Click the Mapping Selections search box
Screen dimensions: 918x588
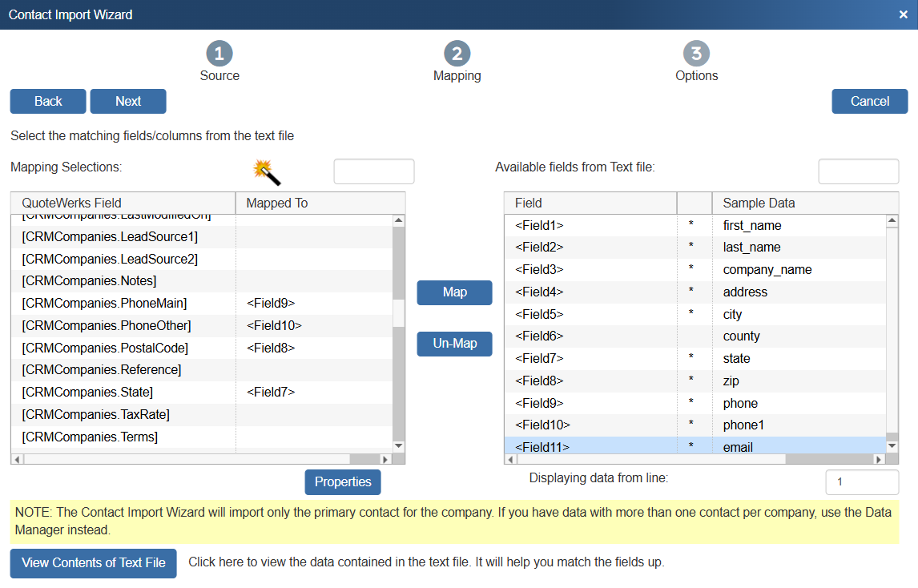click(373, 171)
